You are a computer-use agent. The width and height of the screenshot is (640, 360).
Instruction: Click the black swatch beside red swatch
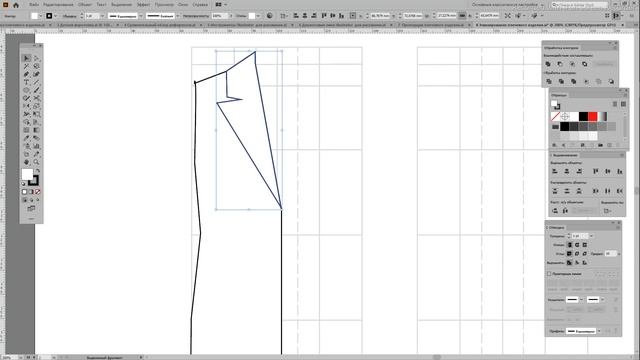click(584, 117)
